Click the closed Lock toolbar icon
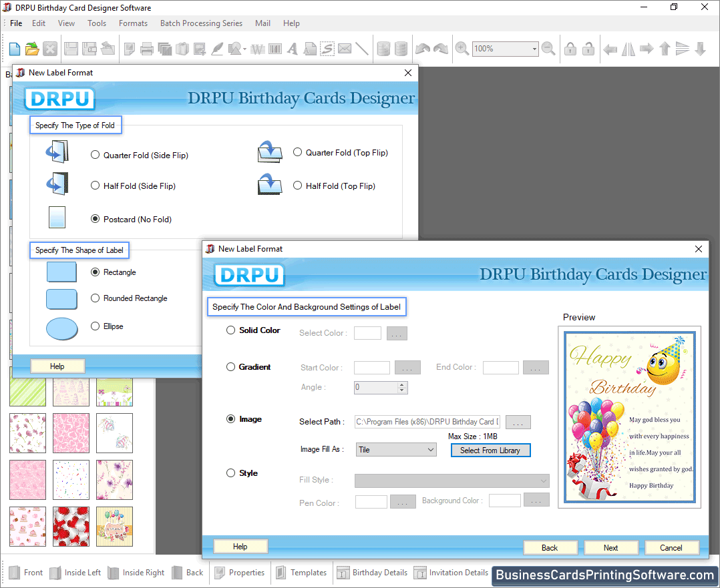The height and width of the screenshot is (588, 720). [570, 49]
